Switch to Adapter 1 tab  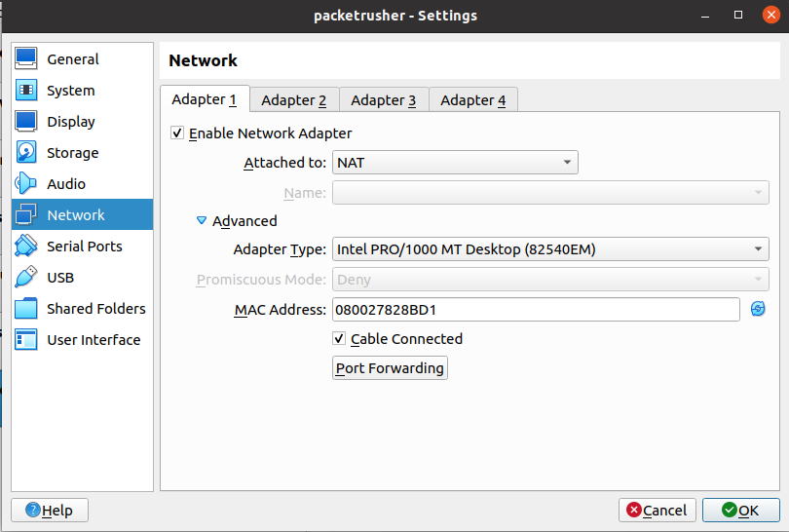coord(205,99)
